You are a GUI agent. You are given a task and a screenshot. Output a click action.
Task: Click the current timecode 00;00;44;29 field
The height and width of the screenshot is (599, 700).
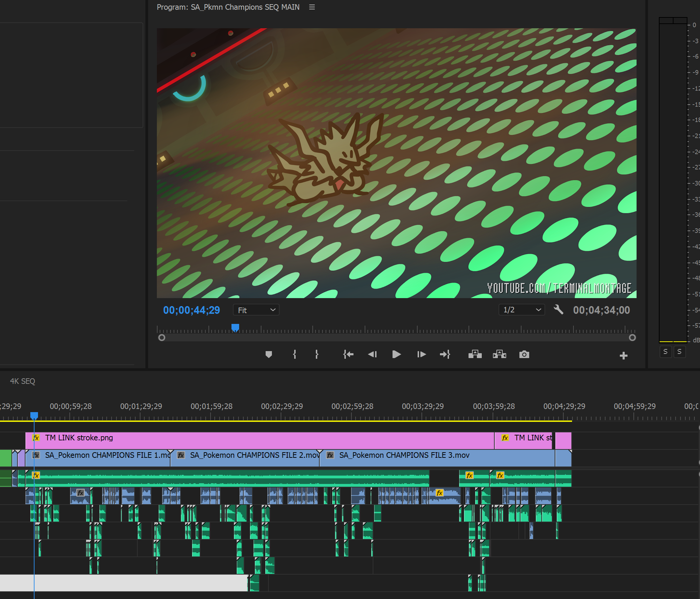point(191,310)
